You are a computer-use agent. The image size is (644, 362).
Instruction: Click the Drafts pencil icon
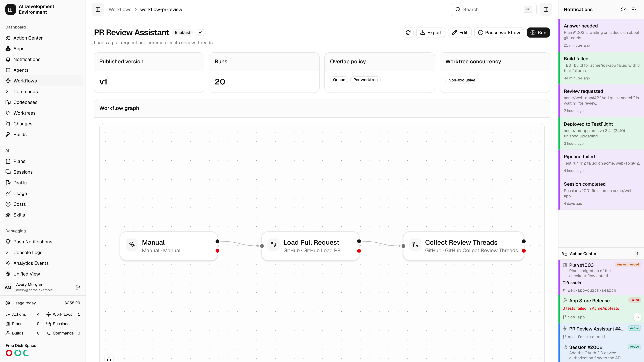click(8, 183)
